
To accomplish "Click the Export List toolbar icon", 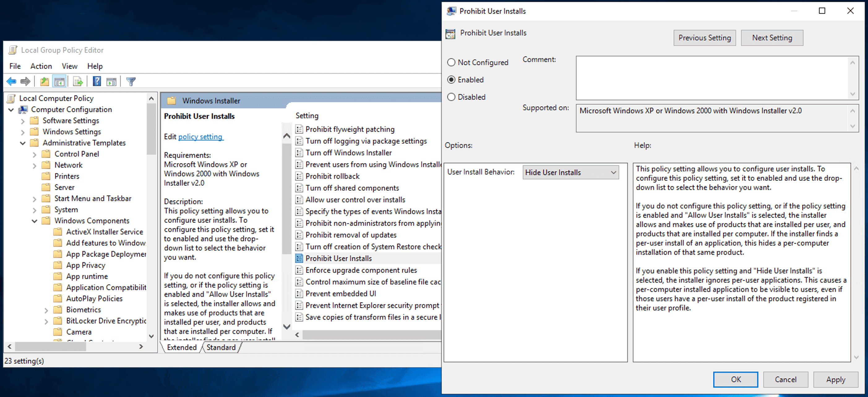I will [x=78, y=82].
